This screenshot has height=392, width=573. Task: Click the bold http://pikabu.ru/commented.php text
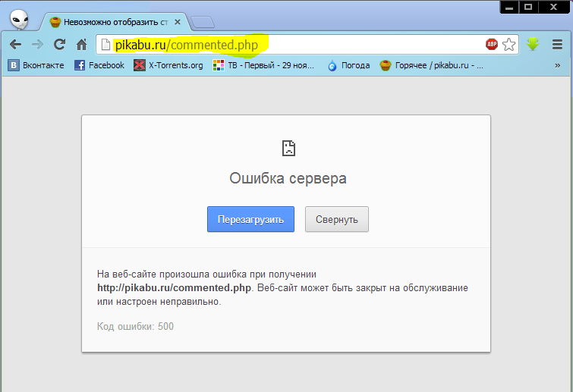(174, 288)
